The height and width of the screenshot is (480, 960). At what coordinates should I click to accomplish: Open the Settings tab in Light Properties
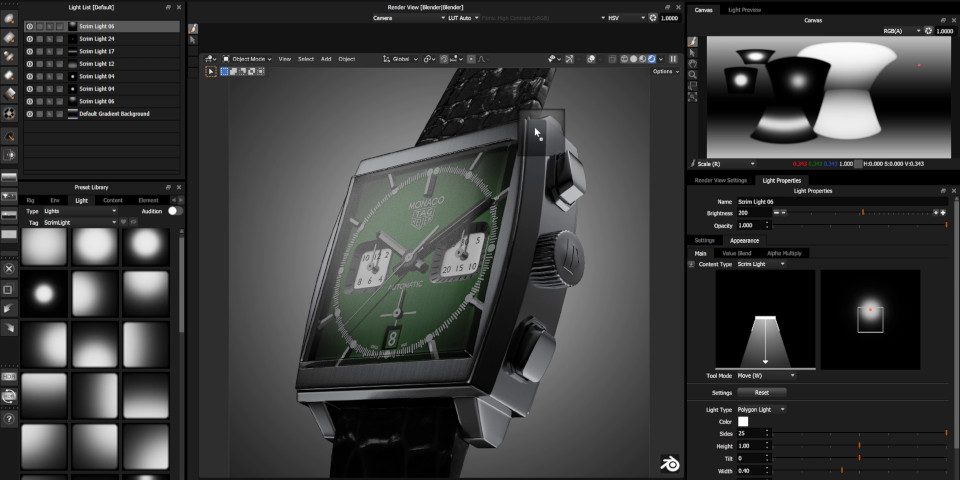coord(704,241)
